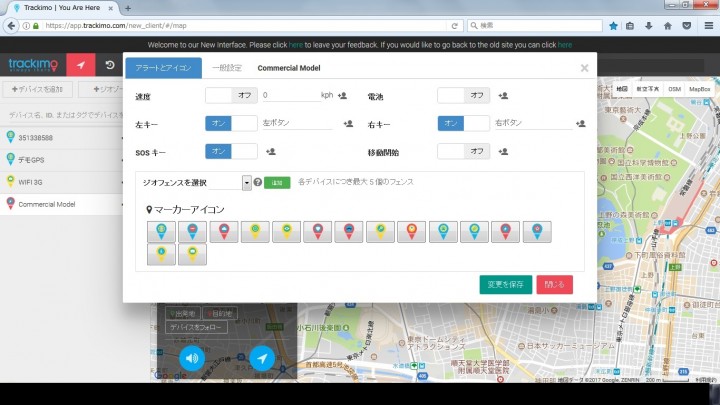
Task: Click the speed value kph input field
Action: [x=290, y=96]
